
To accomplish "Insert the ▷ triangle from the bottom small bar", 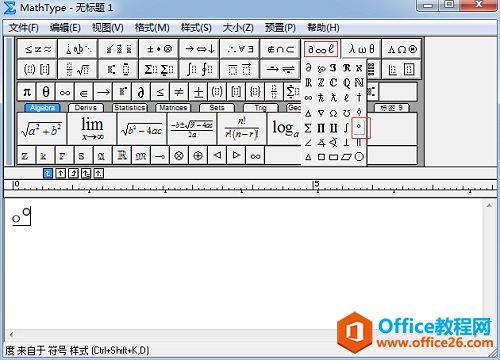I will (x=236, y=155).
